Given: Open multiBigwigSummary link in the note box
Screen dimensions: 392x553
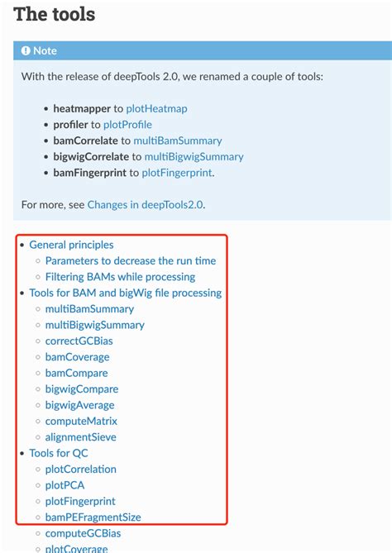Looking at the screenshot, I should pos(194,156).
